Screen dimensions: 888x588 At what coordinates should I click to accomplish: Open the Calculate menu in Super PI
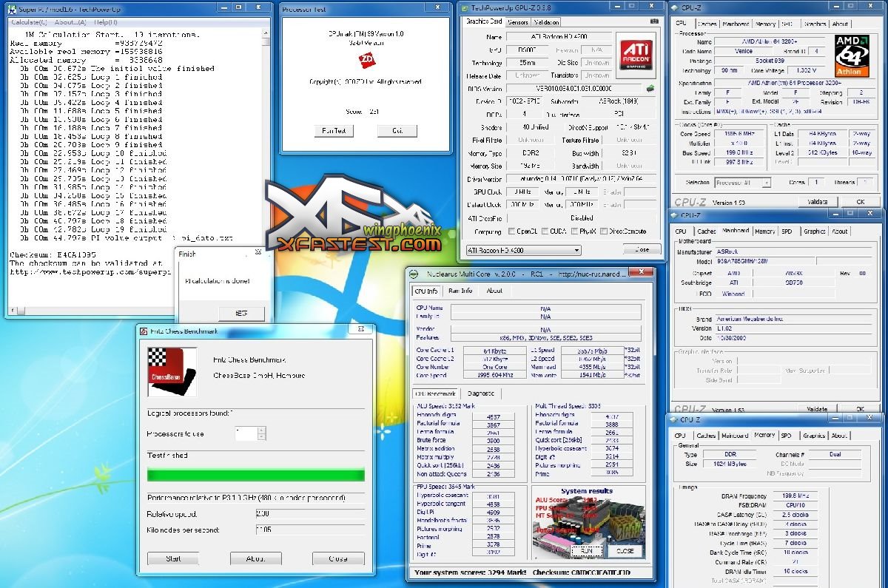point(30,22)
